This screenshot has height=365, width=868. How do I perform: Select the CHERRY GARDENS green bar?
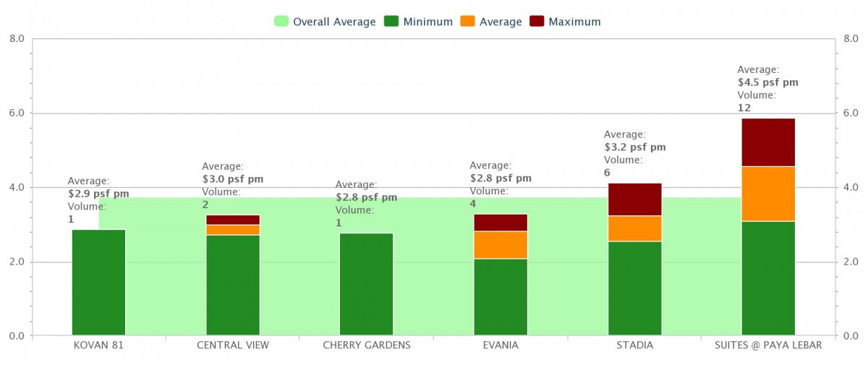pos(367,284)
